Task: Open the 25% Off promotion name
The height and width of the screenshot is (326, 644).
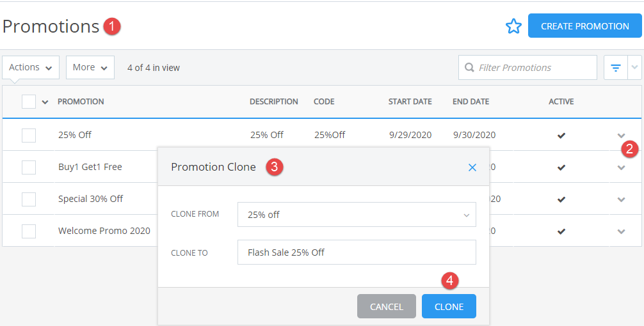Action: point(75,135)
